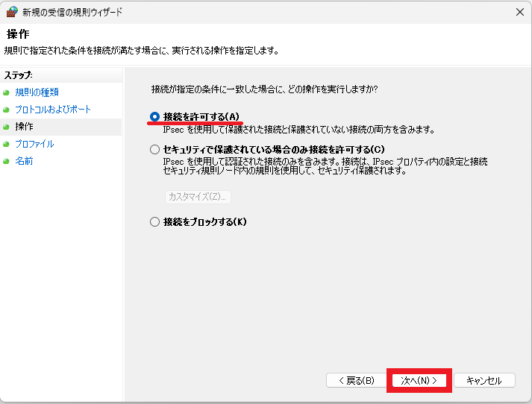
Task: Open the 規則の種類 step link
Action: pyautogui.click(x=37, y=92)
